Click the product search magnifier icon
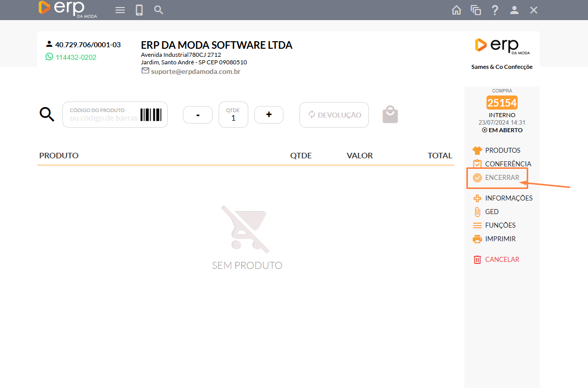Image resolution: width=588 pixels, height=388 pixels. point(47,115)
